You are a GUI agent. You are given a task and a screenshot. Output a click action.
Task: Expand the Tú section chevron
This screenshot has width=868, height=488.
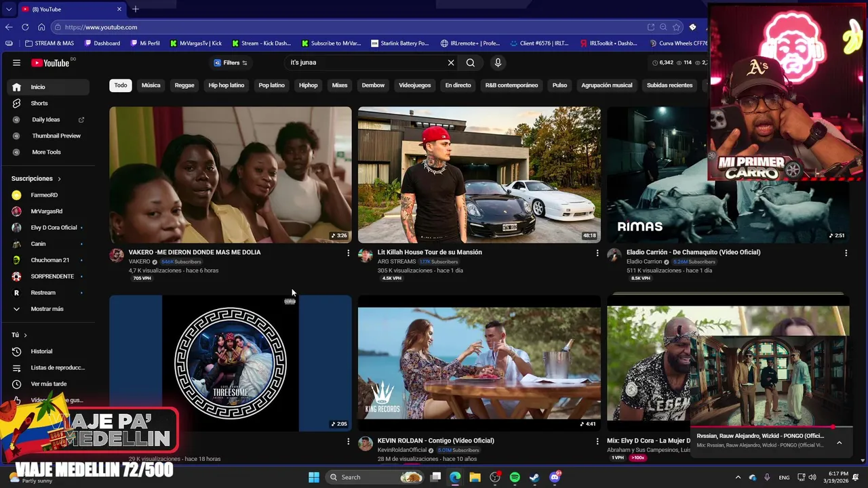25,335
